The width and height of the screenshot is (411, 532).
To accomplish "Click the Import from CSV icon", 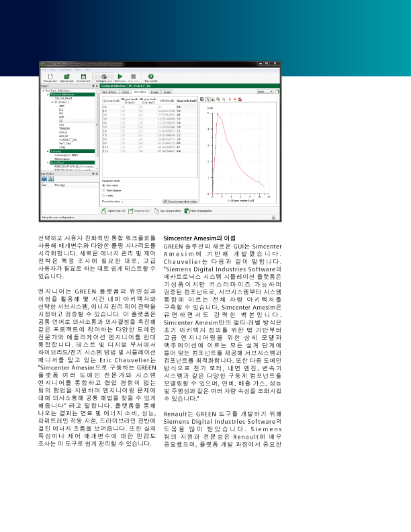I will (x=104, y=211).
